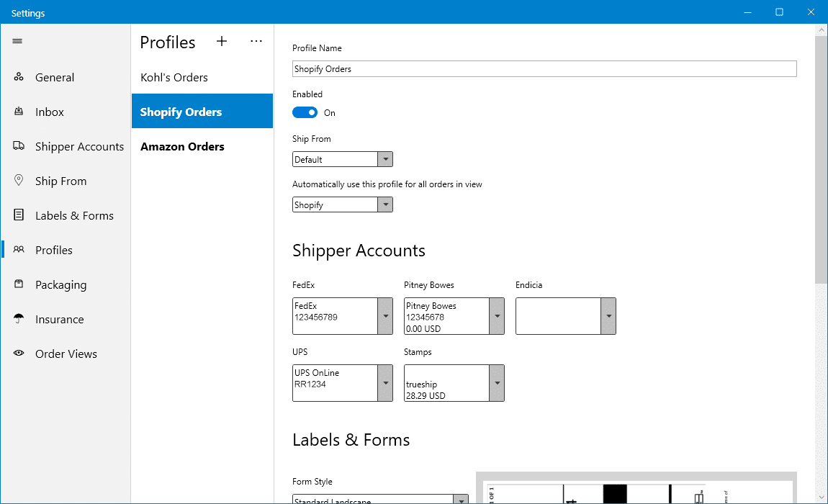
Task: Open Packaging settings
Action: [66, 284]
